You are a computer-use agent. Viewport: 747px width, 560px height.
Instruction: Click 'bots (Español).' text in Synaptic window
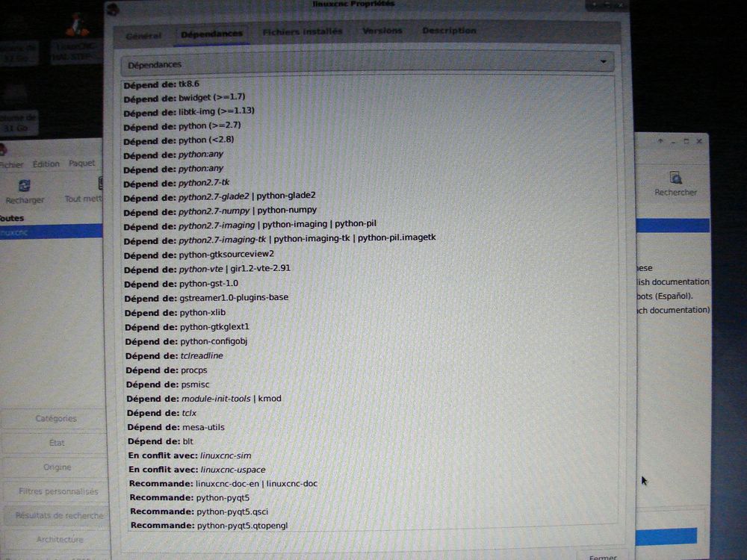pyautogui.click(x=665, y=296)
